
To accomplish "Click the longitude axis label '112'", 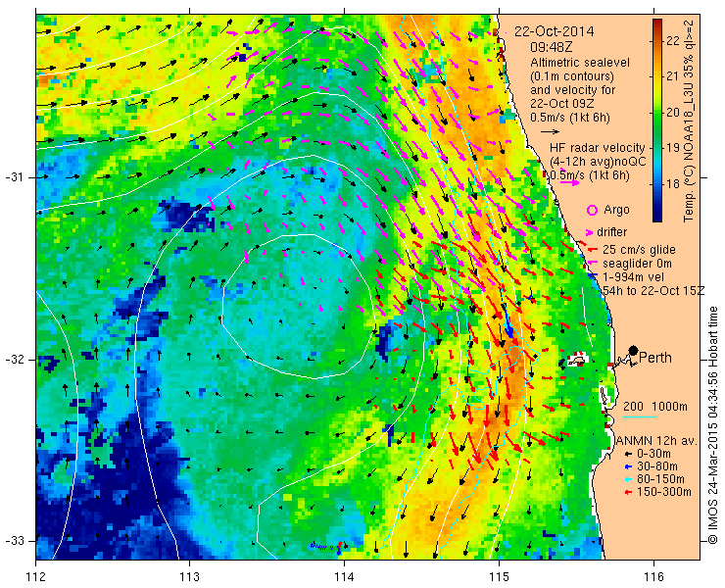I will click(35, 577).
